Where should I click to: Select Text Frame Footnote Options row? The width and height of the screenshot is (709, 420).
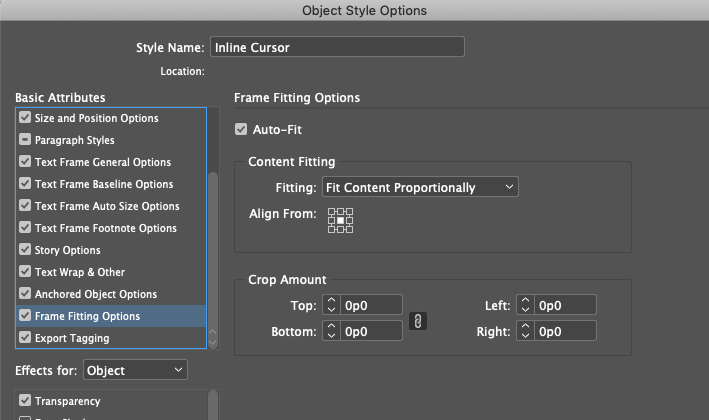tap(111, 227)
